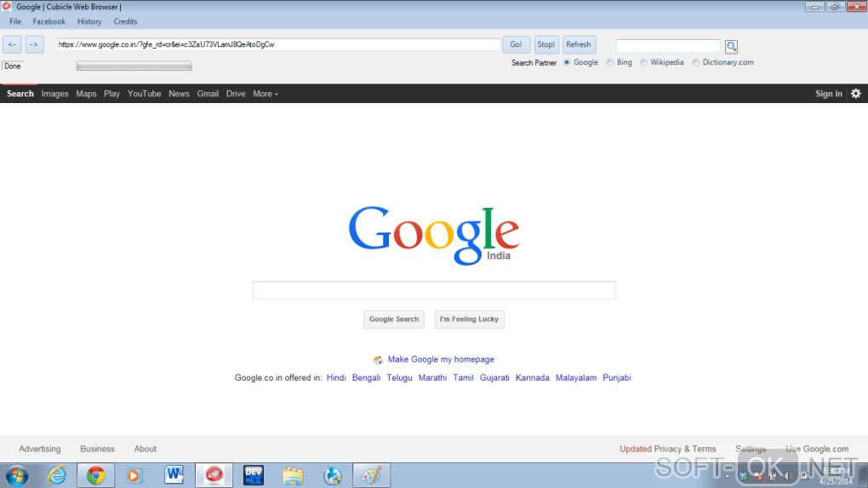The image size is (868, 488).
Task: Click the Cubicle browser title bar icon
Action: click(x=7, y=7)
